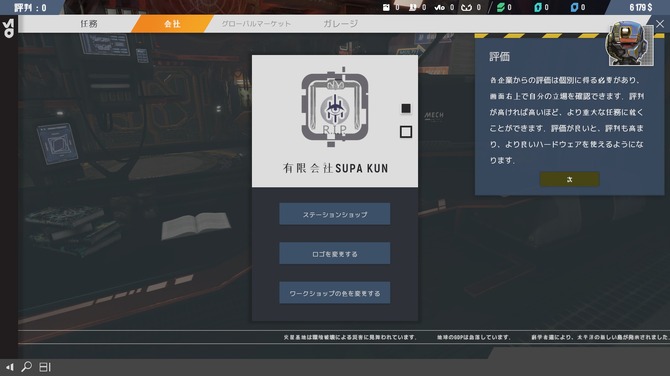Select the white outlined color square

click(x=406, y=132)
